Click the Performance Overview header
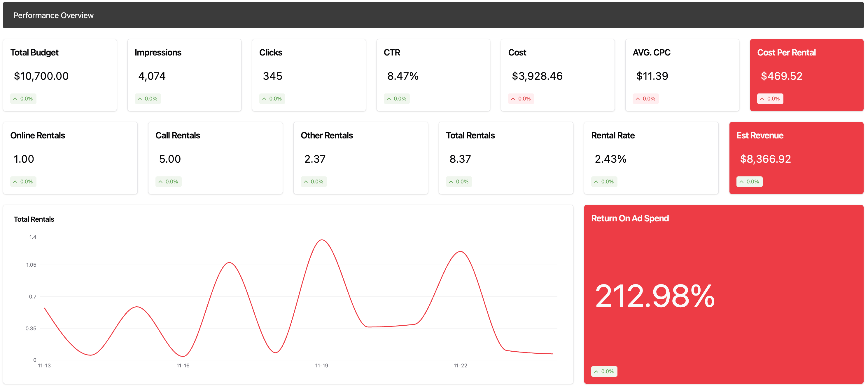The height and width of the screenshot is (389, 868). (54, 15)
